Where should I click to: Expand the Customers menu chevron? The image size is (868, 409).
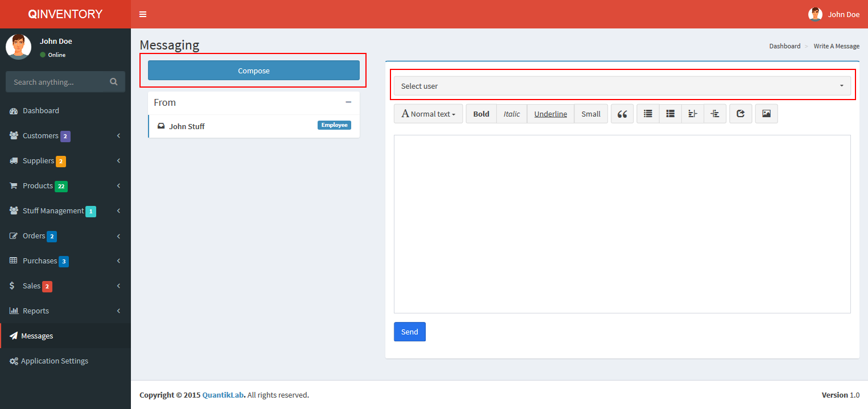point(118,136)
